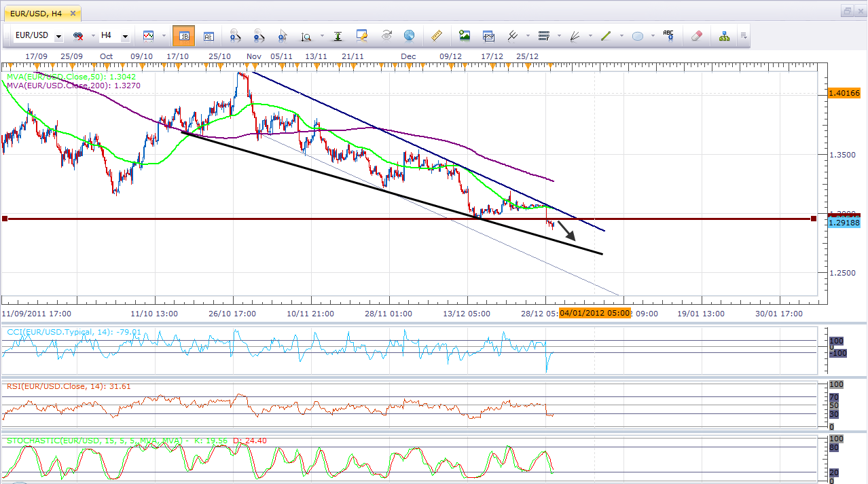Click the Nov label on top date ruler
Viewport: 868px width, 484px height.
254,56
